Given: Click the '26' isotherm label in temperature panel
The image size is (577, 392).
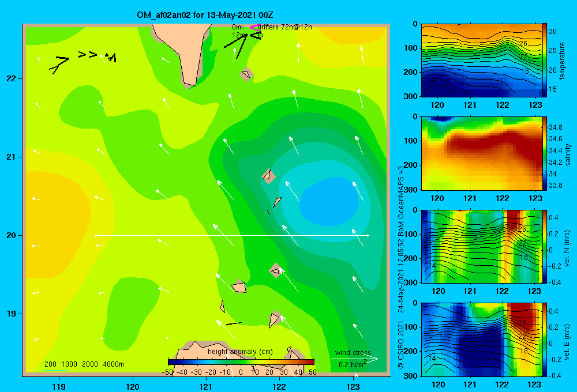Looking at the screenshot, I should coord(523,44).
